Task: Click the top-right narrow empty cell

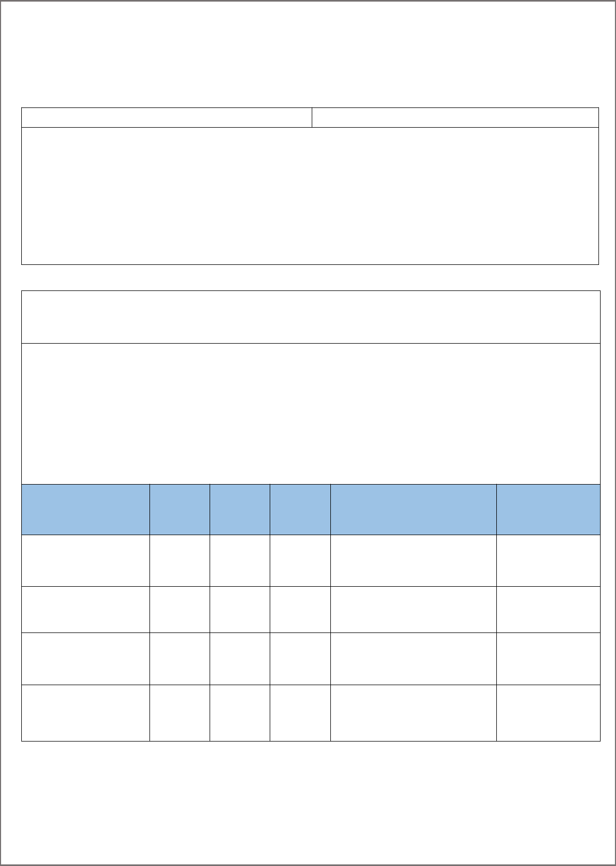Action: 455,117
